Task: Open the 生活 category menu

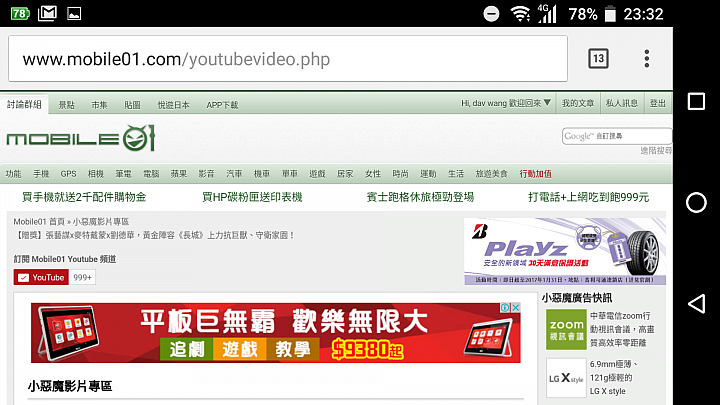Action: tap(456, 174)
